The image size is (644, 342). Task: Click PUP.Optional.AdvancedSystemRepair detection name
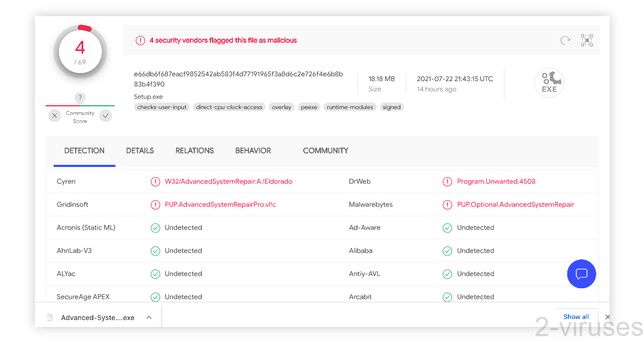click(x=516, y=205)
